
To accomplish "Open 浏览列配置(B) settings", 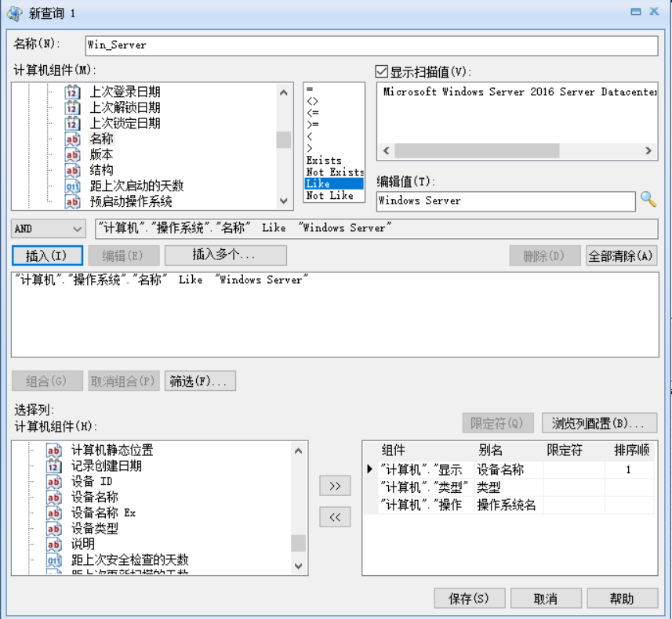I will point(599,423).
